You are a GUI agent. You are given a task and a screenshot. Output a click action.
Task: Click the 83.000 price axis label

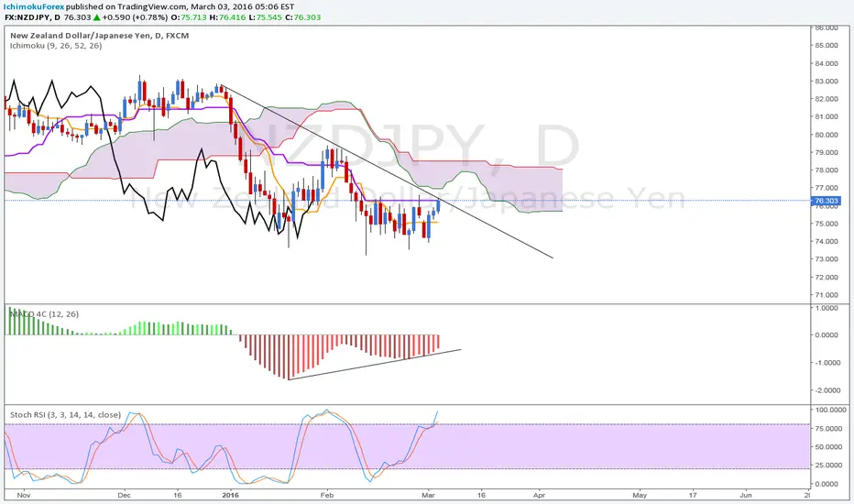(827, 82)
